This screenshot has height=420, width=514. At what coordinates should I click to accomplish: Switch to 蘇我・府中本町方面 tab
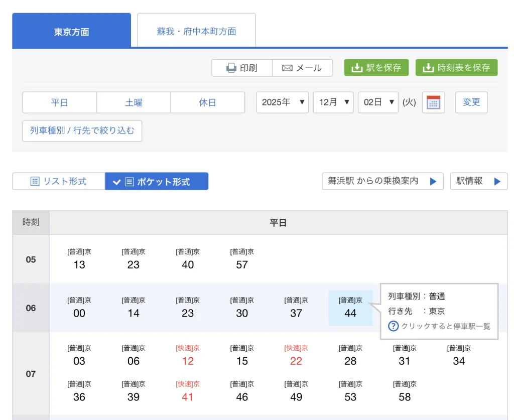pos(196,31)
